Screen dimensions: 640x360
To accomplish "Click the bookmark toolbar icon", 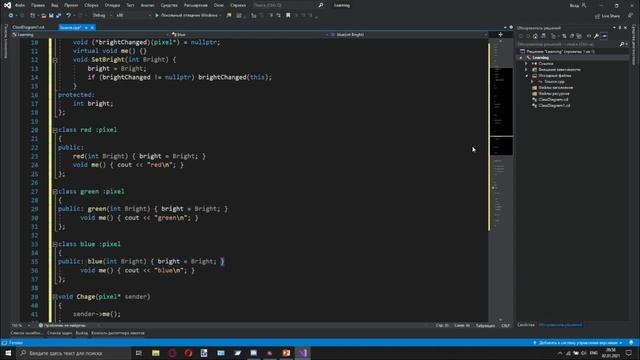I will click(288, 16).
